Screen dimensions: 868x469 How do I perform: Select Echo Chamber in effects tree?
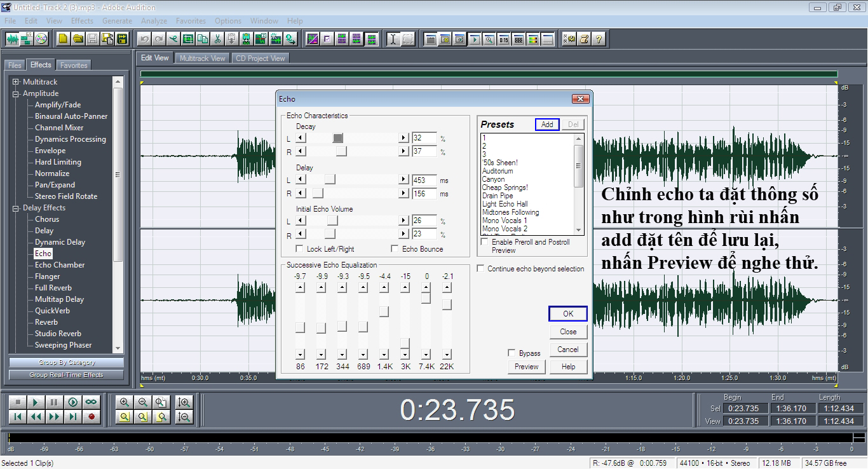point(60,265)
